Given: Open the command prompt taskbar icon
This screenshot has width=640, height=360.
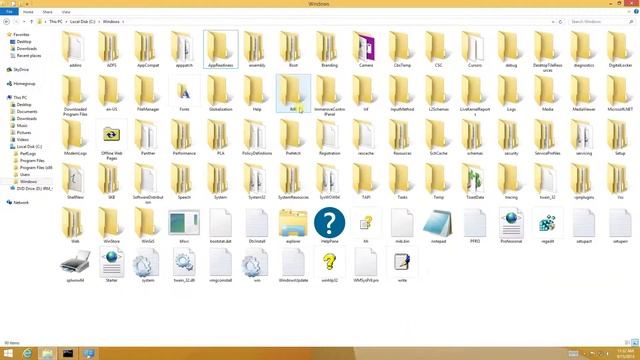Looking at the screenshot, I should tap(68, 353).
